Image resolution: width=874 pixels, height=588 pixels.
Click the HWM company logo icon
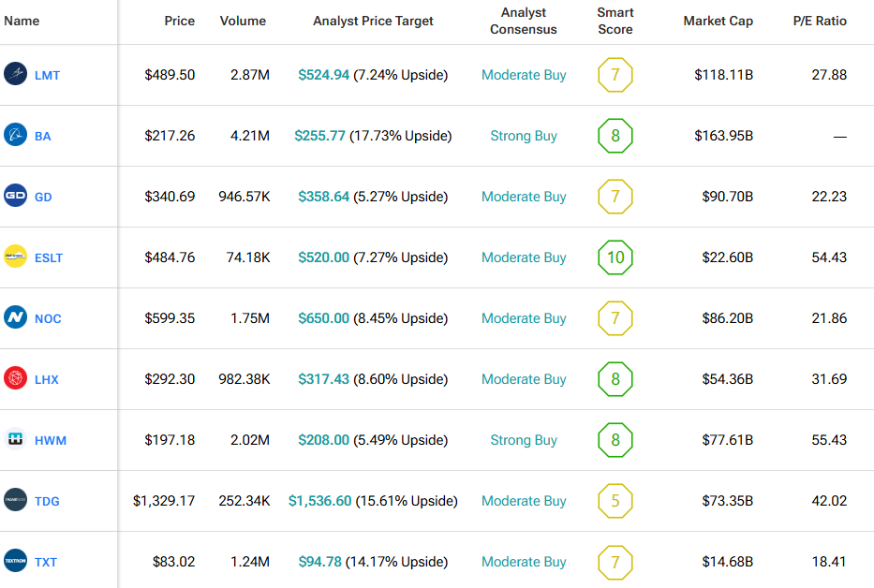pyautogui.click(x=16, y=439)
